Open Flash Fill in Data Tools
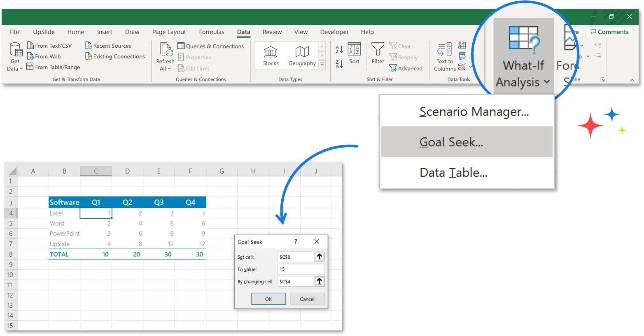Viewport: 644px width, 336px height. coord(462,45)
